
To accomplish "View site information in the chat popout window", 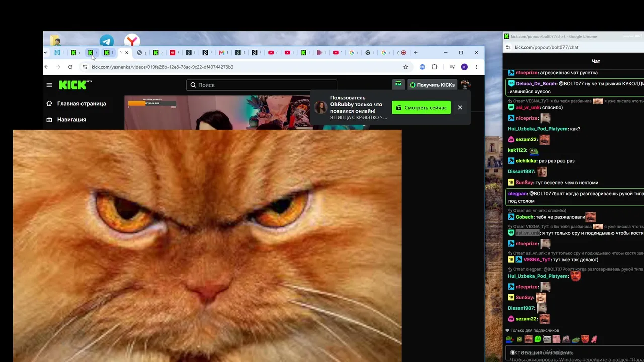I will coord(508,47).
